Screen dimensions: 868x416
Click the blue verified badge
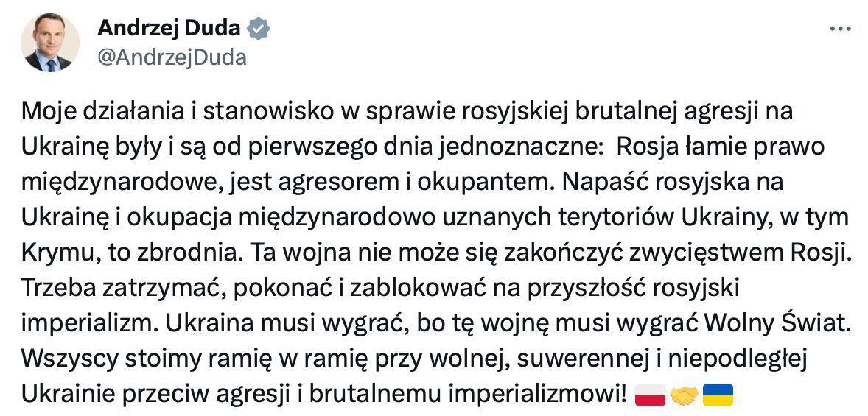(259, 29)
